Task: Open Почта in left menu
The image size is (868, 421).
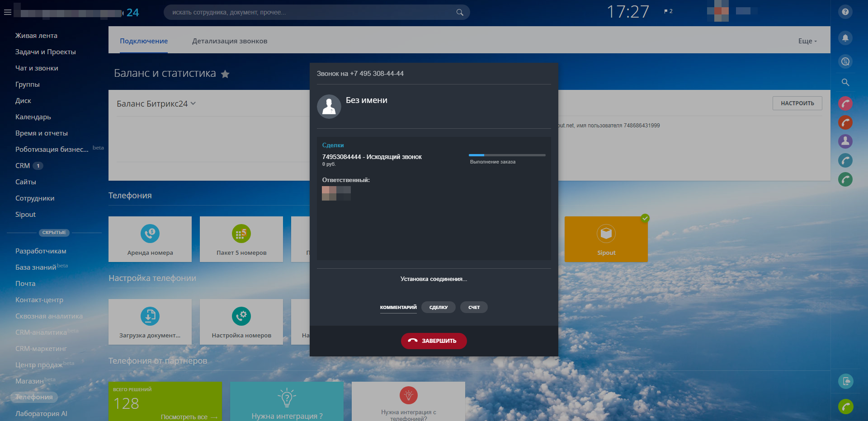Action: click(x=25, y=284)
